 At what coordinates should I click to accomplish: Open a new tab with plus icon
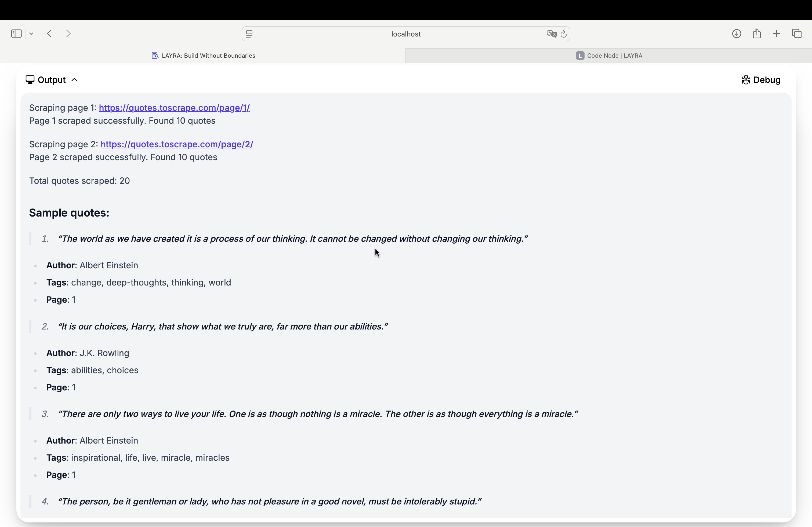click(777, 33)
